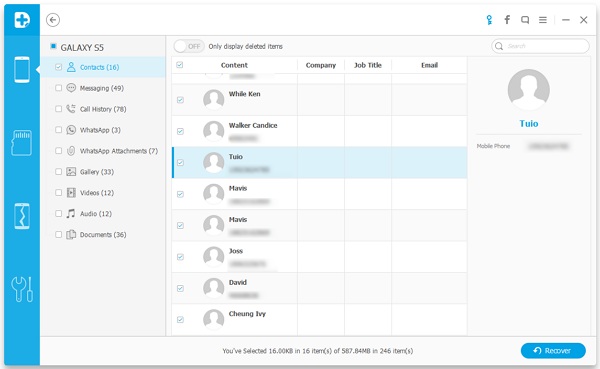Click Walker Candice's avatar thumbnail
Image resolution: width=600 pixels, height=369 pixels.
coord(214,131)
